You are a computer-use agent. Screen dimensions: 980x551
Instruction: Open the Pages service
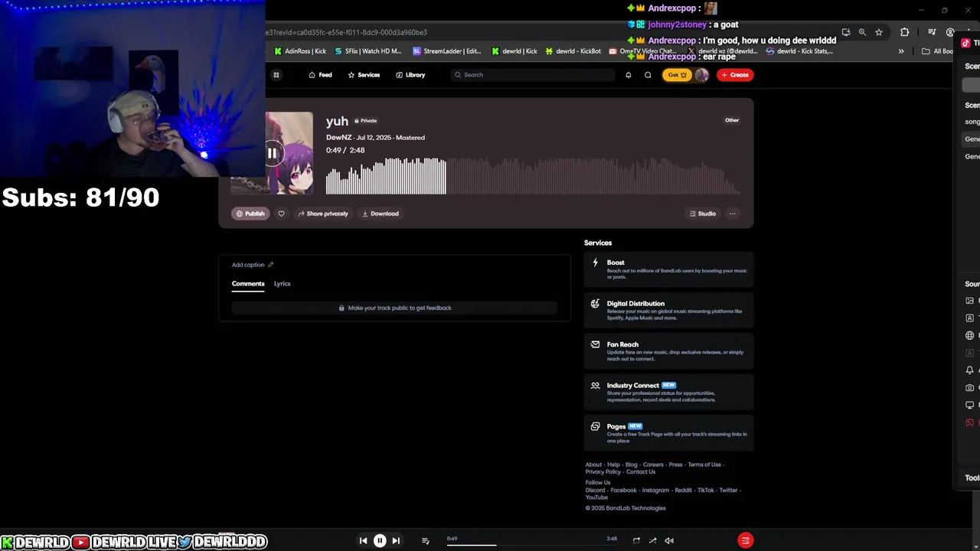coord(669,432)
